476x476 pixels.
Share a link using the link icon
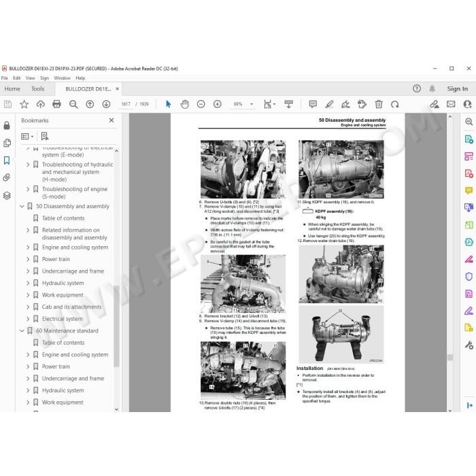(x=435, y=105)
